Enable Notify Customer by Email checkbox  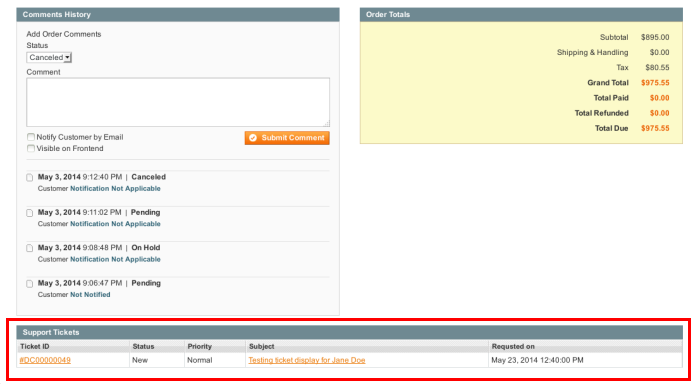click(x=31, y=137)
